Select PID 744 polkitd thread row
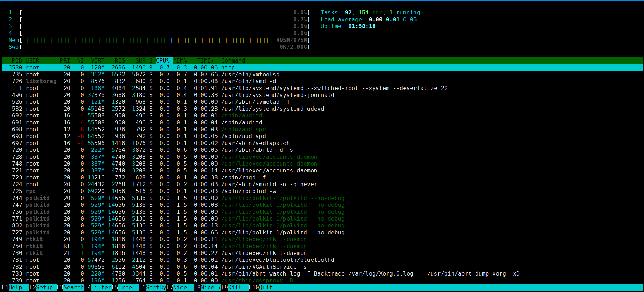 pyautogui.click(x=323, y=198)
